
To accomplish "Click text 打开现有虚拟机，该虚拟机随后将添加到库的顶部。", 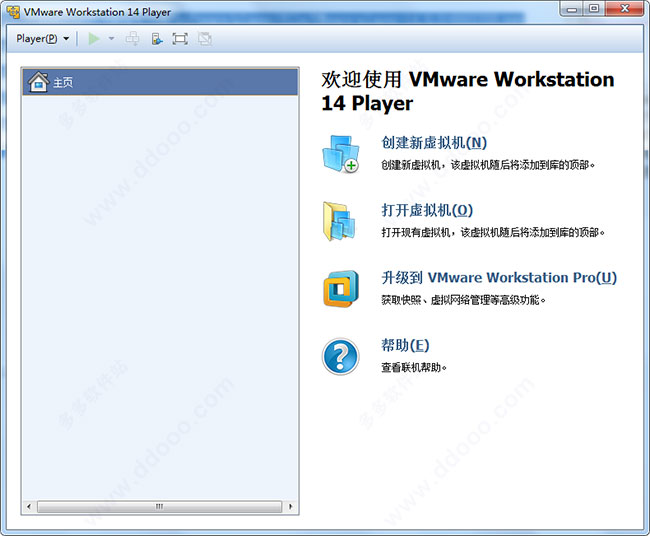I will (493, 233).
